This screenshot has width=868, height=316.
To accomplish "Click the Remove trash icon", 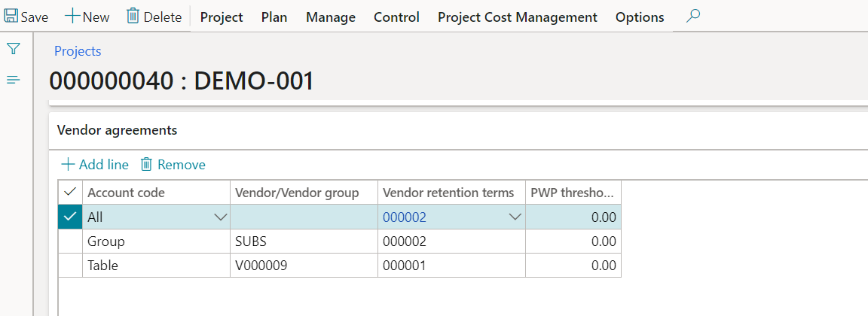I will tap(147, 164).
